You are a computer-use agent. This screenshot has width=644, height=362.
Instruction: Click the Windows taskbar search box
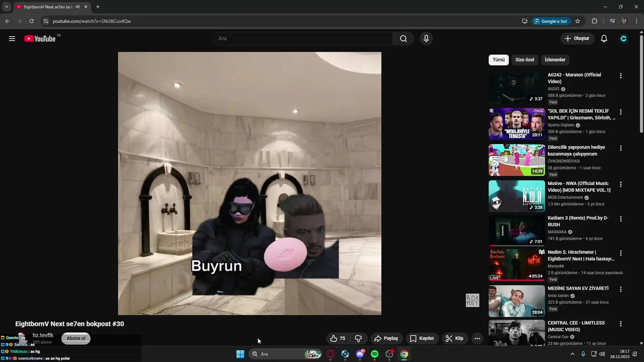click(286, 354)
